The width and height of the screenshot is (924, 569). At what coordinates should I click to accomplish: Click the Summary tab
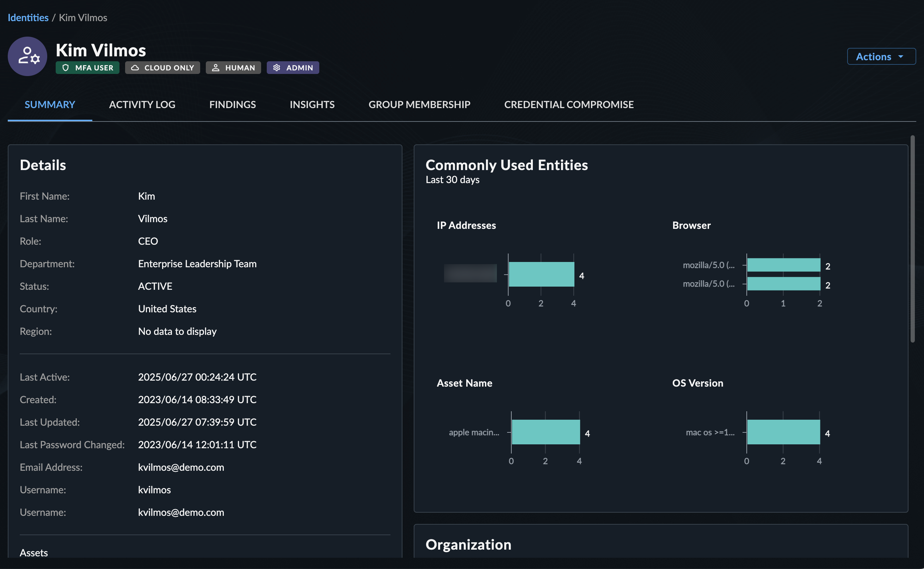[x=50, y=105]
